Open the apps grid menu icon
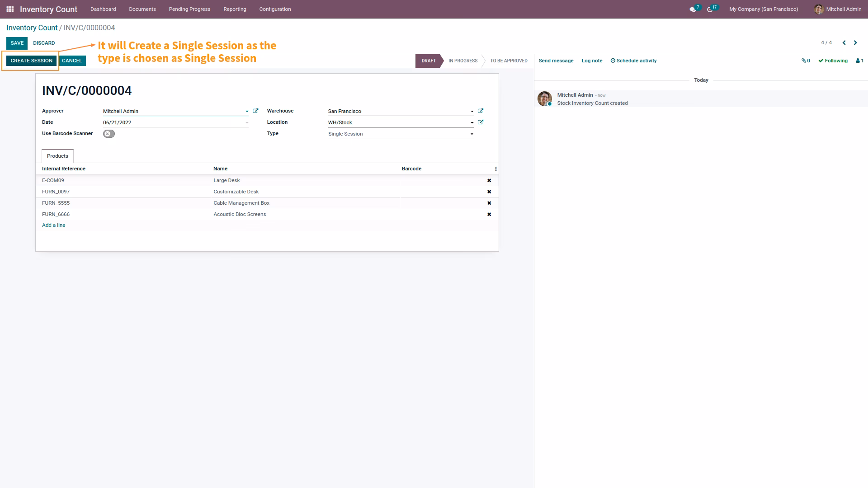 10,9
